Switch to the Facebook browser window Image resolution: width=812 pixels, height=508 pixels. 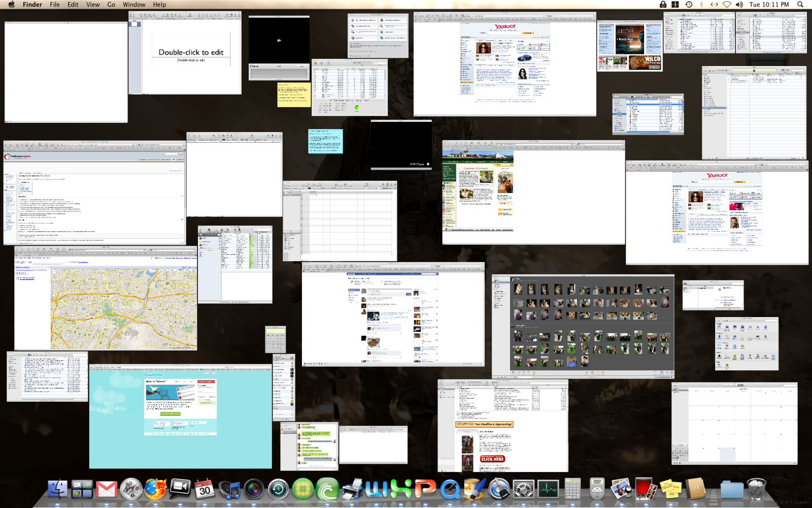(393, 314)
